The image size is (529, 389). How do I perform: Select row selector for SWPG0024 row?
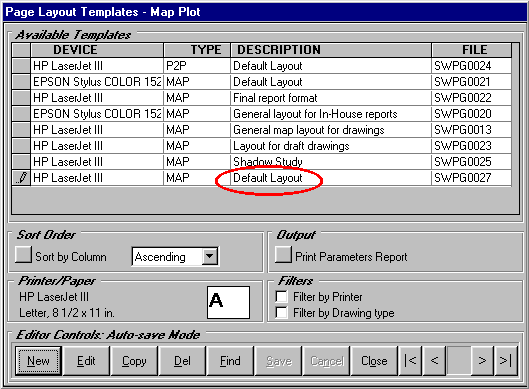click(21, 66)
